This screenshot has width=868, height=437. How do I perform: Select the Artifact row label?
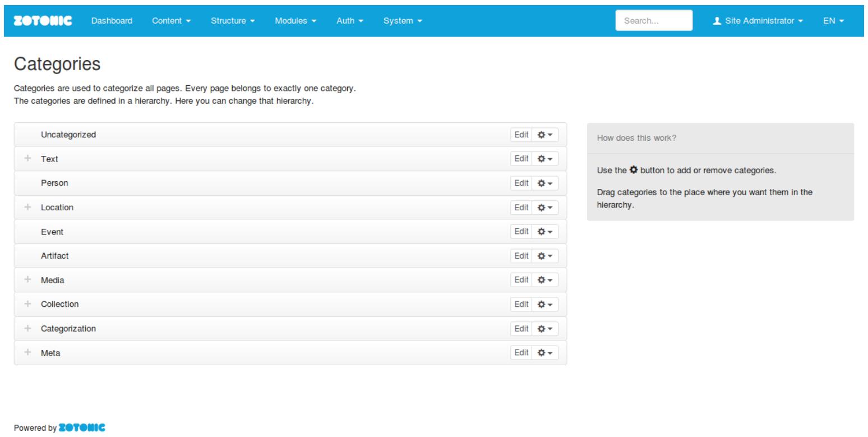(x=55, y=256)
